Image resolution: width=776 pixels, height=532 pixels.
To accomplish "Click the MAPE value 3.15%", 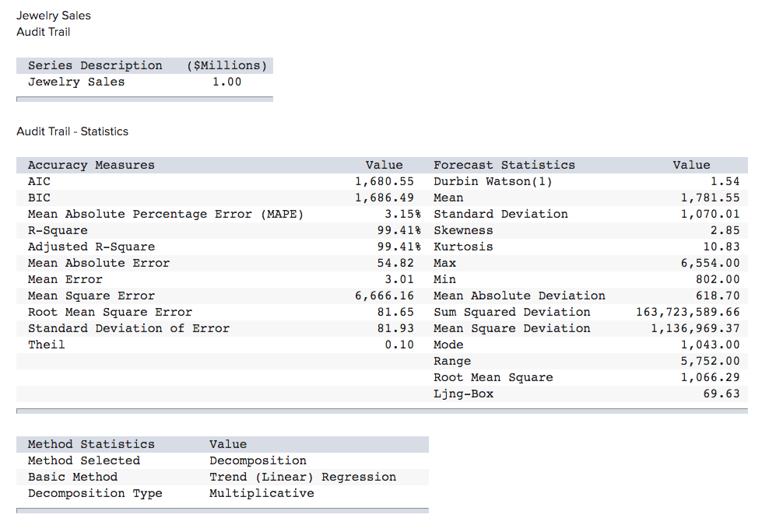I will (402, 214).
